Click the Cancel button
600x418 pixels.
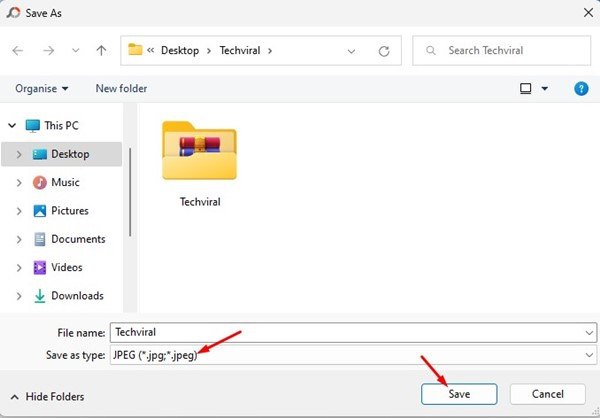[x=548, y=394]
